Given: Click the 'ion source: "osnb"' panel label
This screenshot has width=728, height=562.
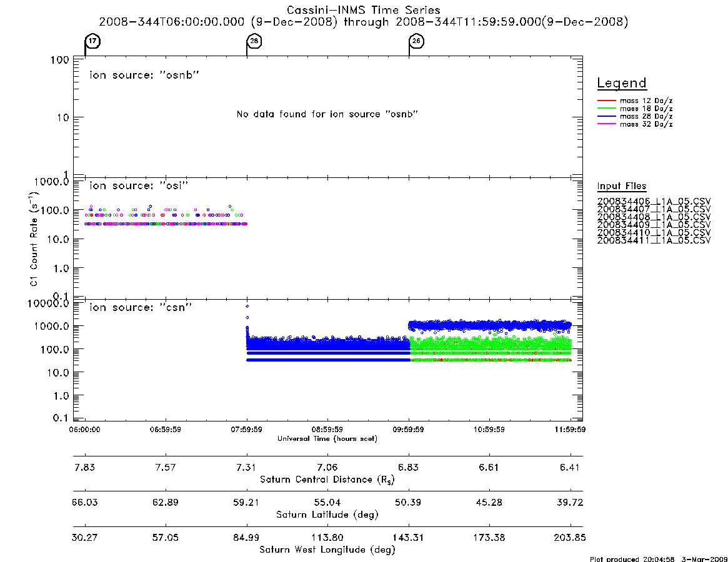Looking at the screenshot, I should [144, 75].
